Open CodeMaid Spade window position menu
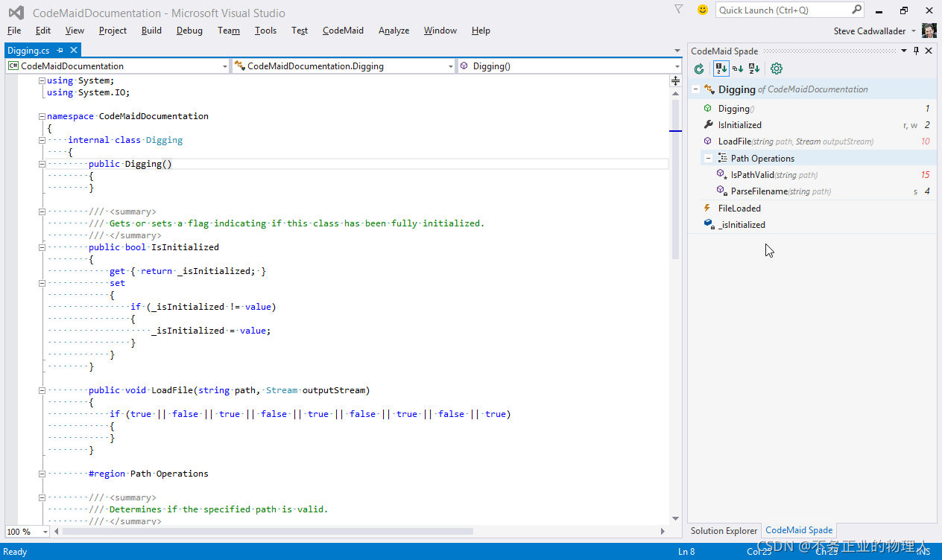Image resolution: width=942 pixels, height=560 pixels. click(904, 51)
